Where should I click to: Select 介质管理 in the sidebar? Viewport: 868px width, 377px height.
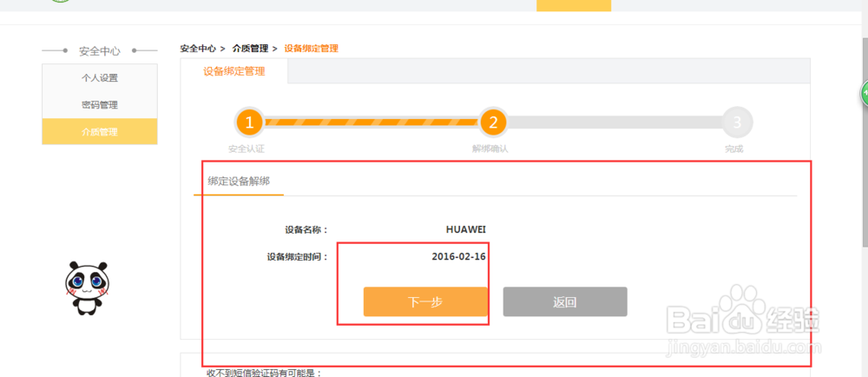tap(100, 132)
